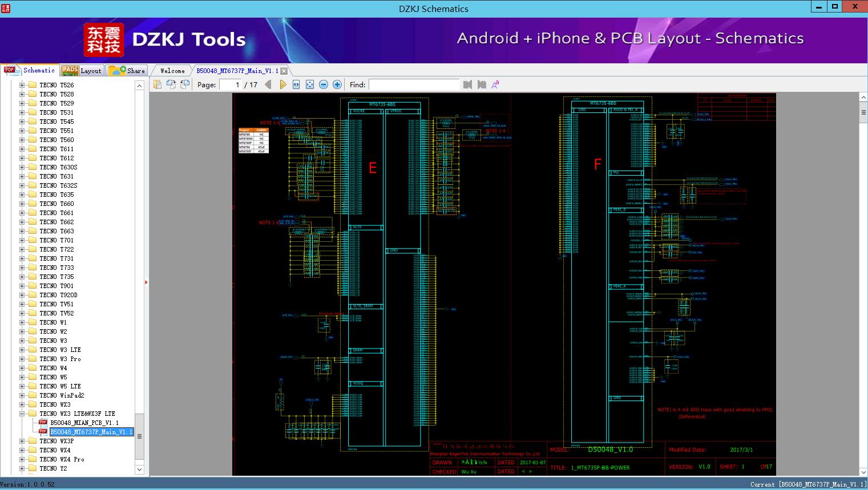Zoom in with the plus icon
The height and width of the screenshot is (490, 868).
click(x=337, y=84)
